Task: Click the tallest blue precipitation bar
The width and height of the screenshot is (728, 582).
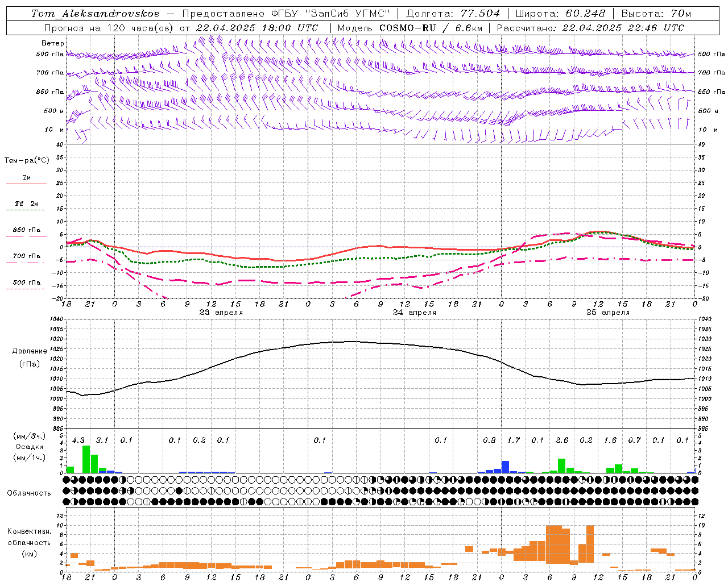Action: click(505, 467)
